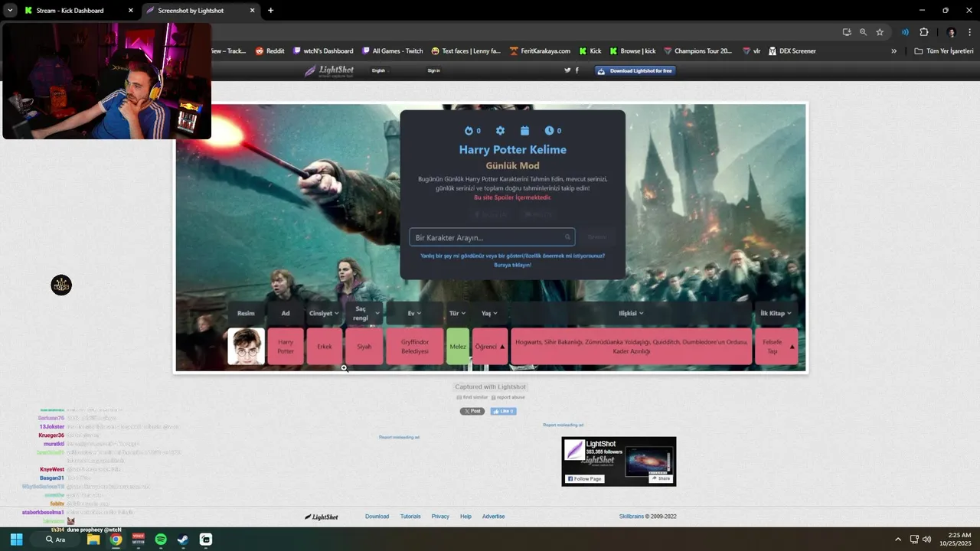
Task: Open the All Games - Twitch bookmark
Action: tap(393, 51)
